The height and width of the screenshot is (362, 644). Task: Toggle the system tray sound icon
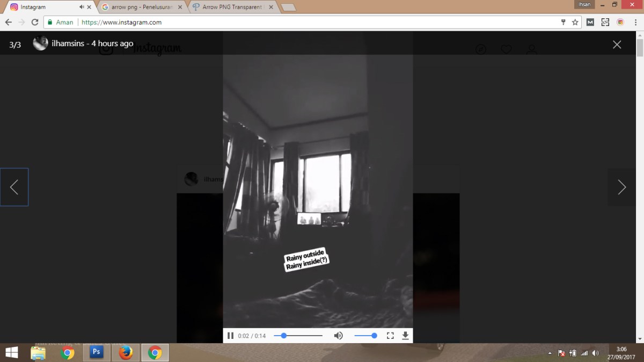click(595, 353)
